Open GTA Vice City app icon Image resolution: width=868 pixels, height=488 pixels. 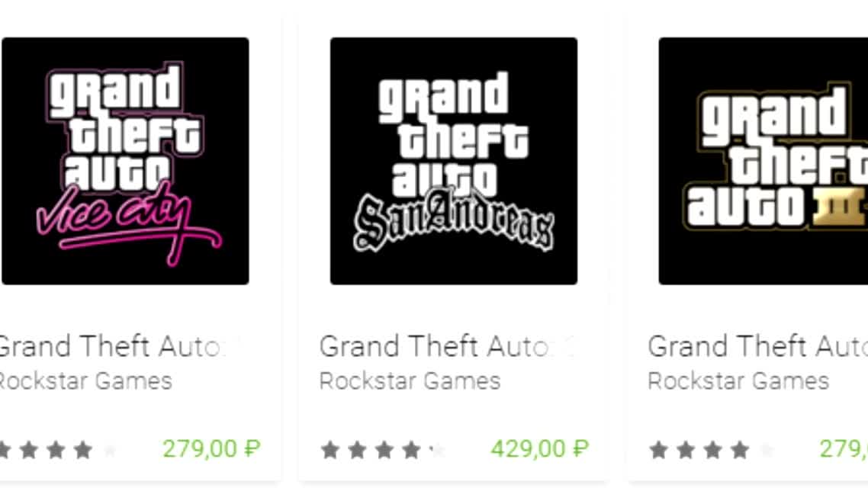[x=125, y=161]
